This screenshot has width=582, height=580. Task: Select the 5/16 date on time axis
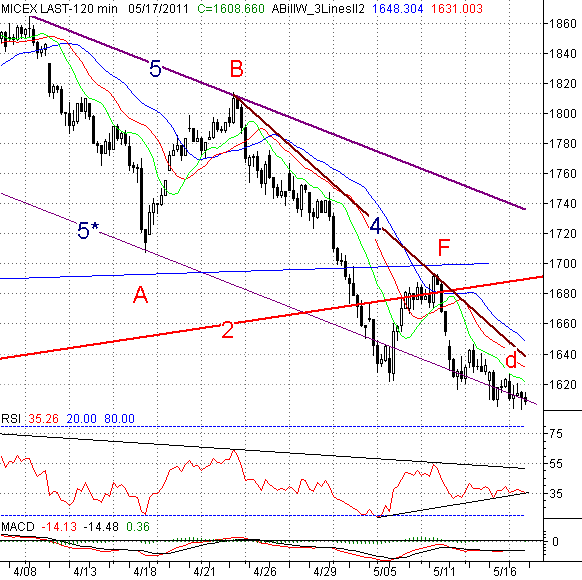tap(505, 571)
